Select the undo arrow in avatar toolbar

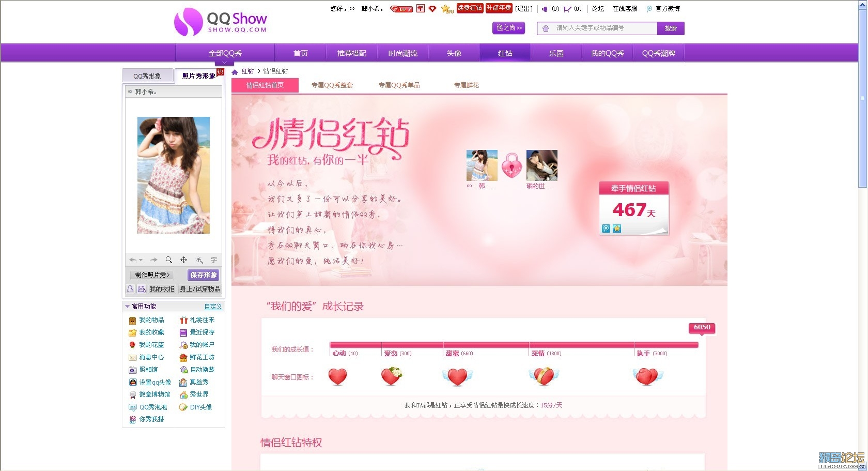pos(133,260)
